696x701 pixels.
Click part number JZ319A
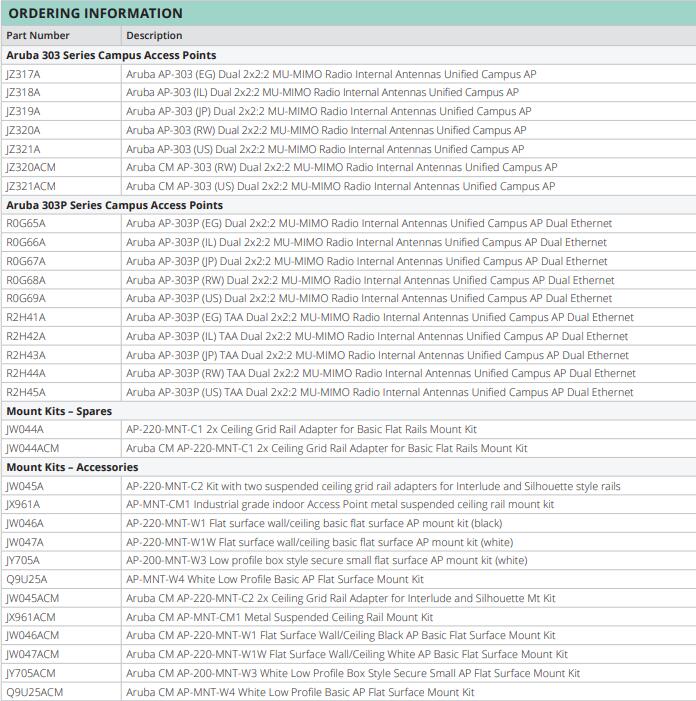pos(23,111)
